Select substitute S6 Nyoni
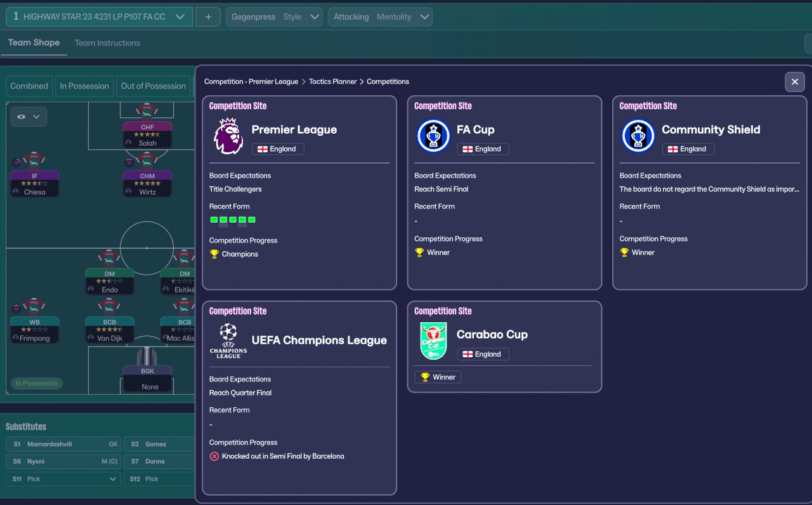The width and height of the screenshot is (812, 505). [63, 461]
